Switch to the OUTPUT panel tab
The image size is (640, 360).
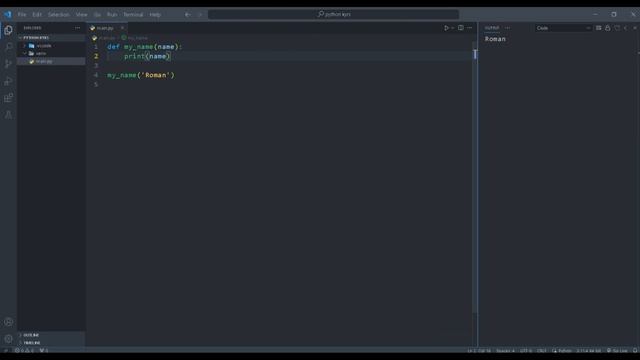tap(492, 28)
